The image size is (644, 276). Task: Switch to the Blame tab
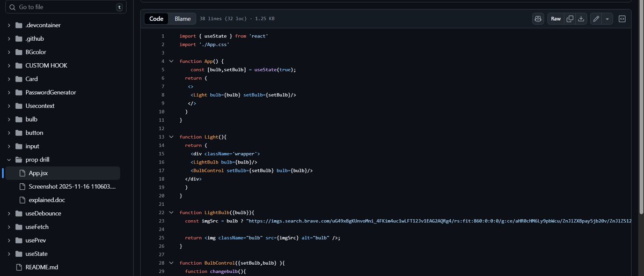pos(182,19)
